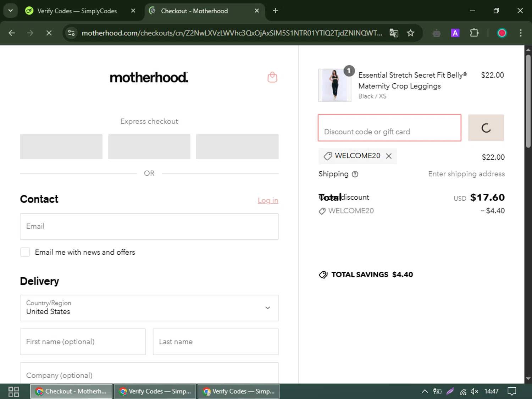Open the network Wi-Fi tray icon

point(463,392)
